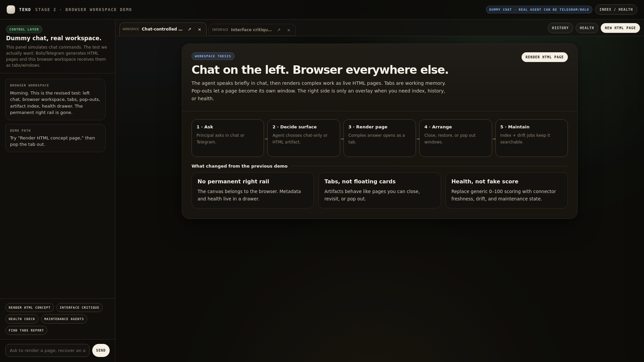Select the "3 · Render page" step card
Image resolution: width=644 pixels, height=362 pixels.
pyautogui.click(x=380, y=138)
